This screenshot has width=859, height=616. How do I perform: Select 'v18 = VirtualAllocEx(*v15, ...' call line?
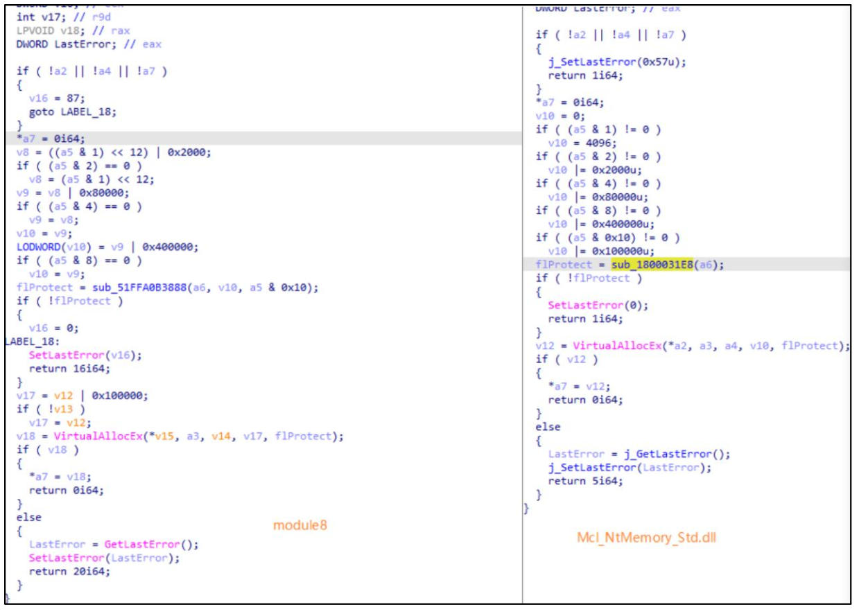pos(180,436)
